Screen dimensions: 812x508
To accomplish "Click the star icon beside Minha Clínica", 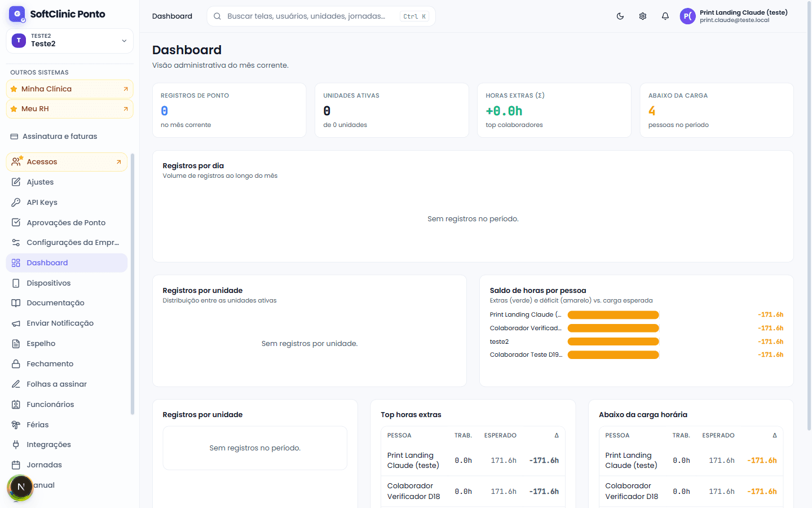I will point(14,89).
